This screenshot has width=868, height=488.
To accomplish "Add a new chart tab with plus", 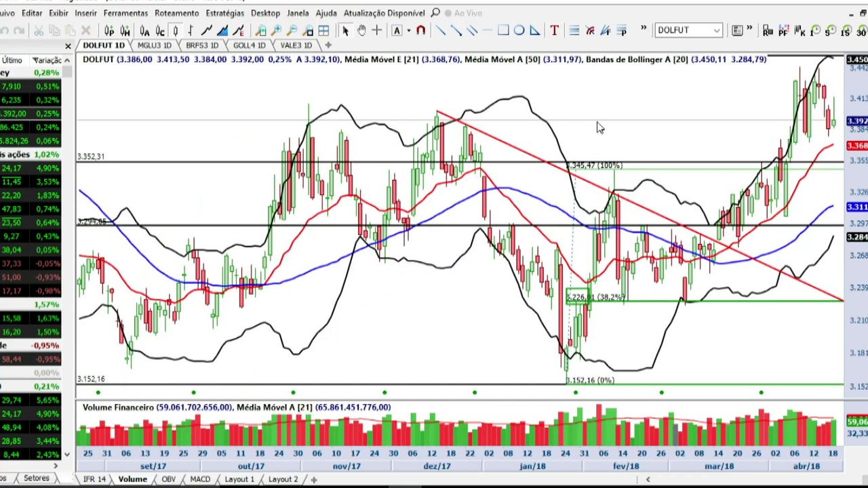I will pyautogui.click(x=328, y=45).
